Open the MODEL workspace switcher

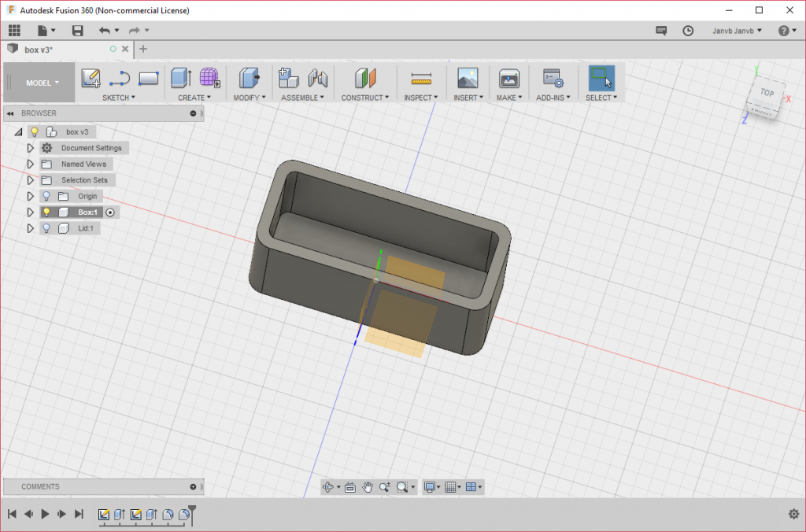click(x=43, y=83)
